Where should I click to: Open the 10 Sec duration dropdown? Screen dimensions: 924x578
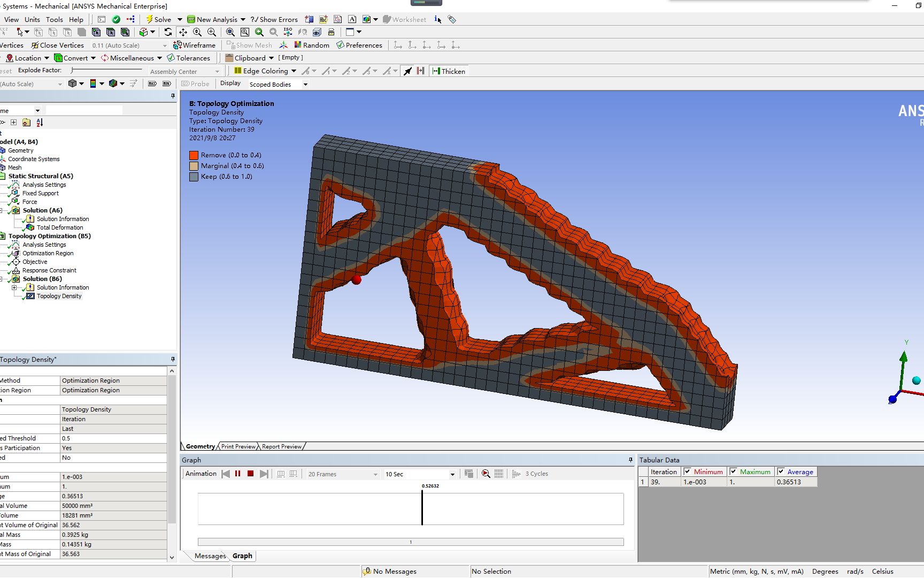coord(452,474)
